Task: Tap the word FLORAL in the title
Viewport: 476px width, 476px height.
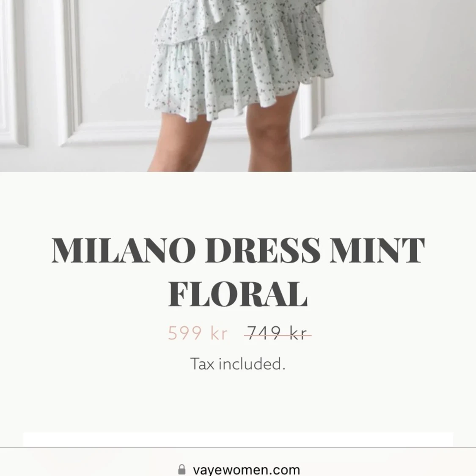Action: 238,294
